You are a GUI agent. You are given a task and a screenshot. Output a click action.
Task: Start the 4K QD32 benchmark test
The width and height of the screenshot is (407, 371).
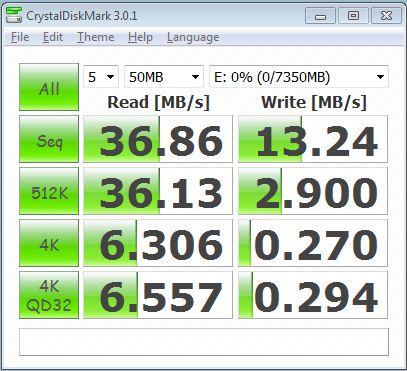pyautogui.click(x=49, y=295)
